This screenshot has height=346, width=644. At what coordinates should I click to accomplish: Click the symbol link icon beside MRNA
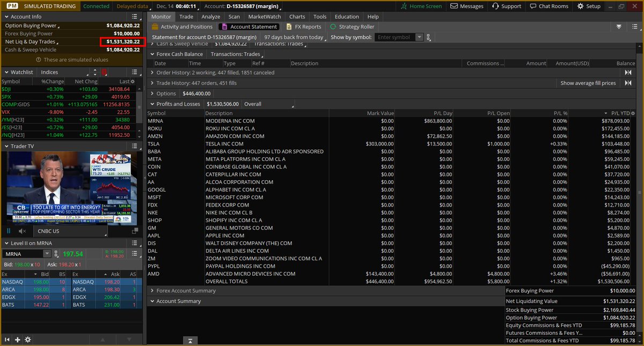tap(56, 254)
